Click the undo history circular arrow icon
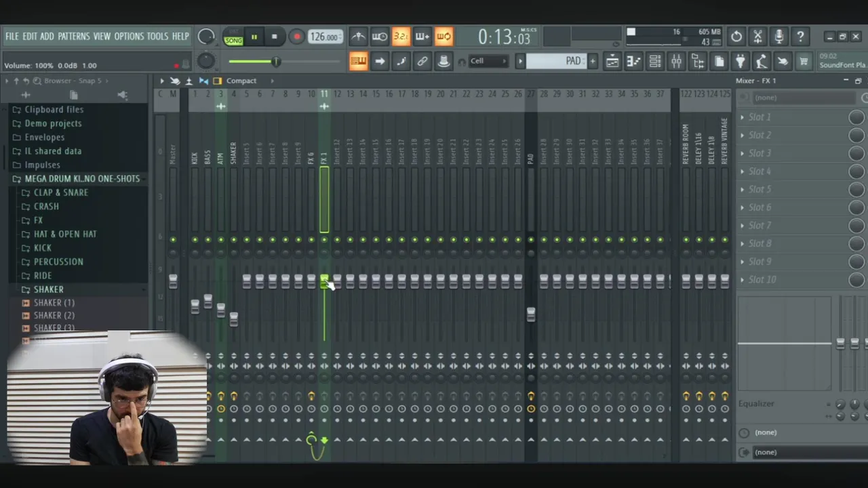 (736, 37)
